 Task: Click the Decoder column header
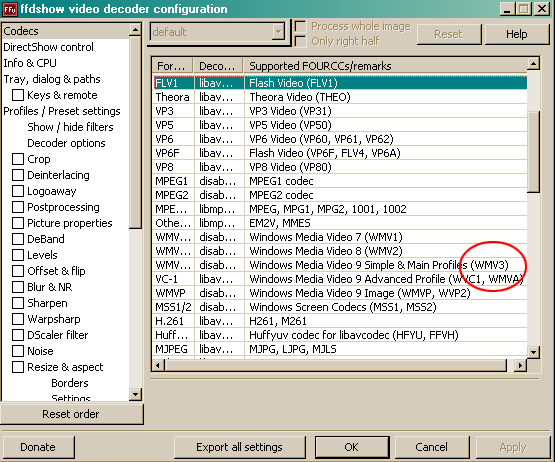point(218,66)
